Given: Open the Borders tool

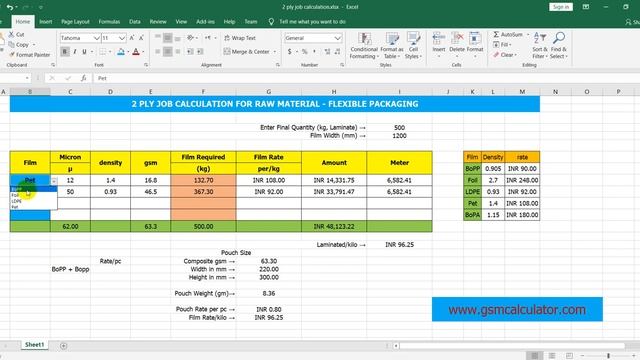Looking at the screenshot, I should pyautogui.click(x=103, y=52).
